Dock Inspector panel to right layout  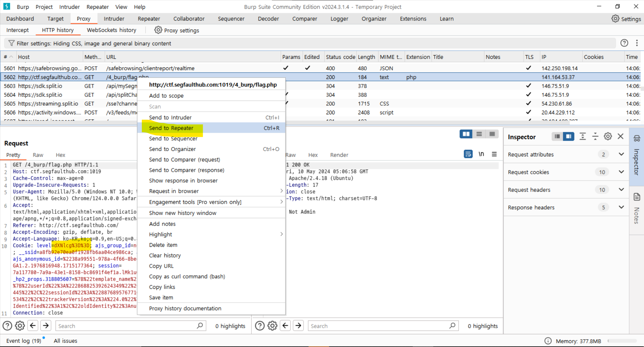(569, 136)
